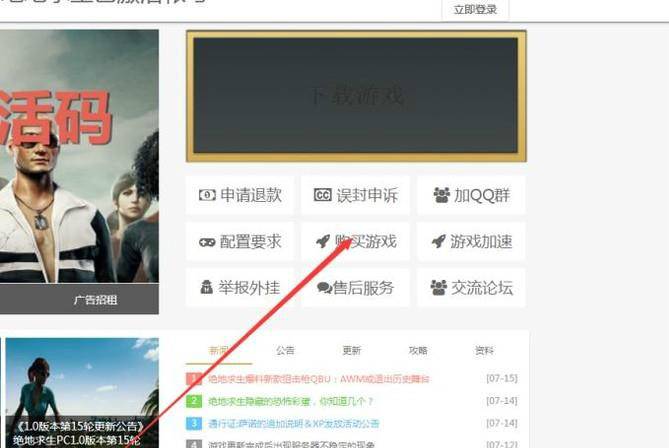Open the 资料 tab
The width and height of the screenshot is (669, 448).
[484, 351]
